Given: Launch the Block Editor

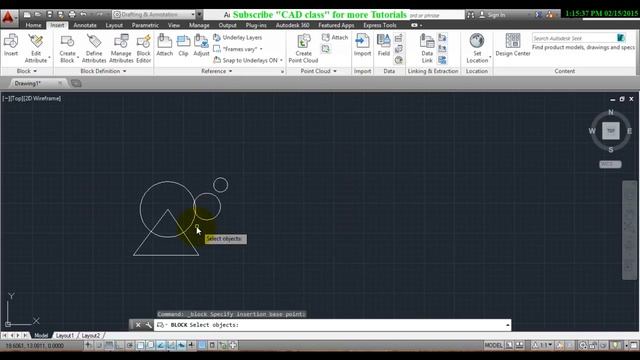Looking at the screenshot, I should pyautogui.click(x=143, y=48).
